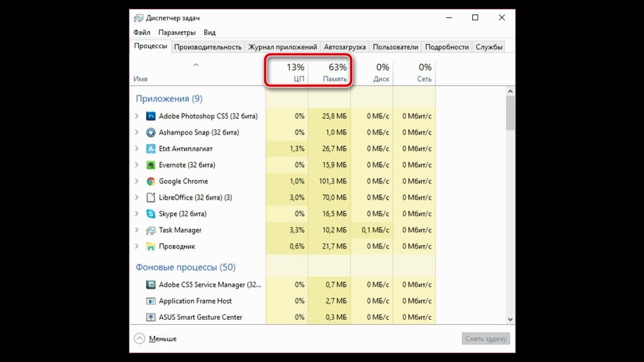
Task: Open the Параметры menu
Action: pyautogui.click(x=177, y=33)
